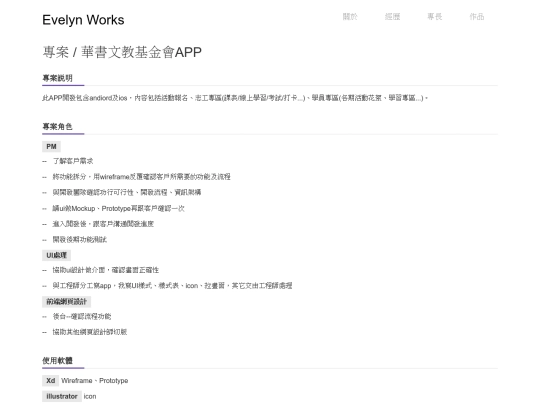Click the last line under 前端網頁設計
The width and height of the screenshot is (540, 405).
[90, 332]
